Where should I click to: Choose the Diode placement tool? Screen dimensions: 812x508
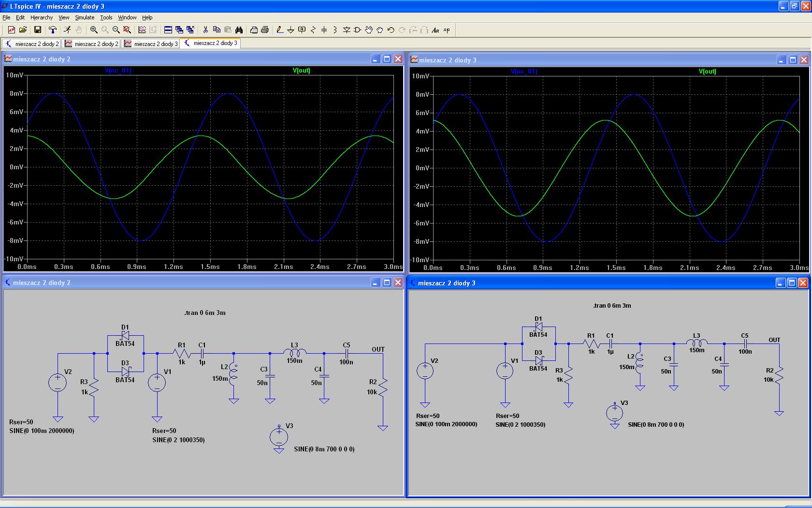(347, 30)
